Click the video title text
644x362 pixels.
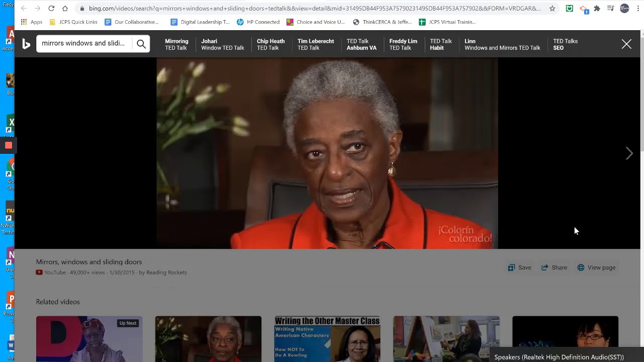point(89,262)
